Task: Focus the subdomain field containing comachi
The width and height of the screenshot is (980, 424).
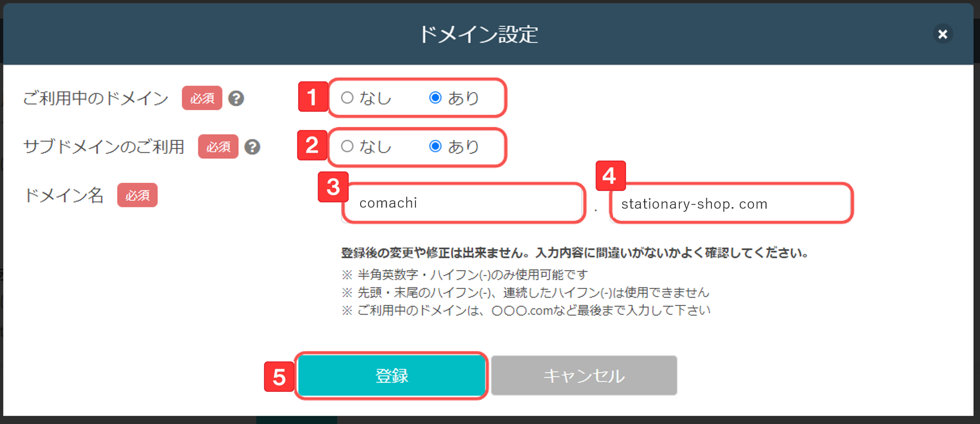Action: (464, 203)
